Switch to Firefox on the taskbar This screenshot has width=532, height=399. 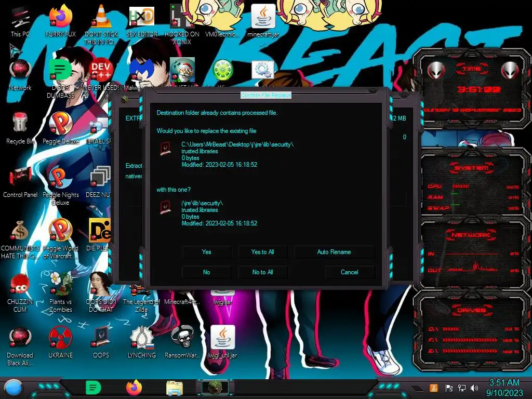pos(134,388)
